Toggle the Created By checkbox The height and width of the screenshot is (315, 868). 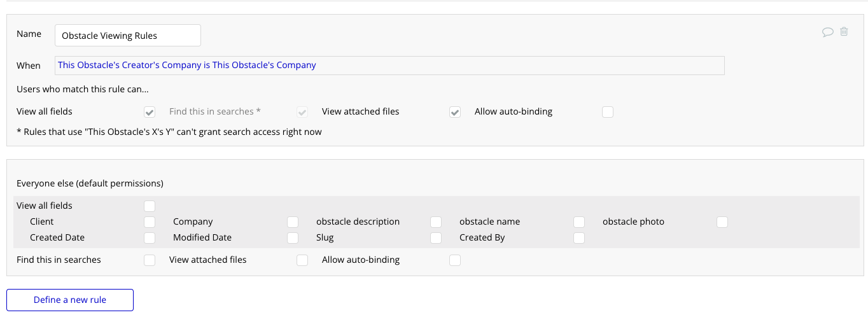(x=579, y=238)
